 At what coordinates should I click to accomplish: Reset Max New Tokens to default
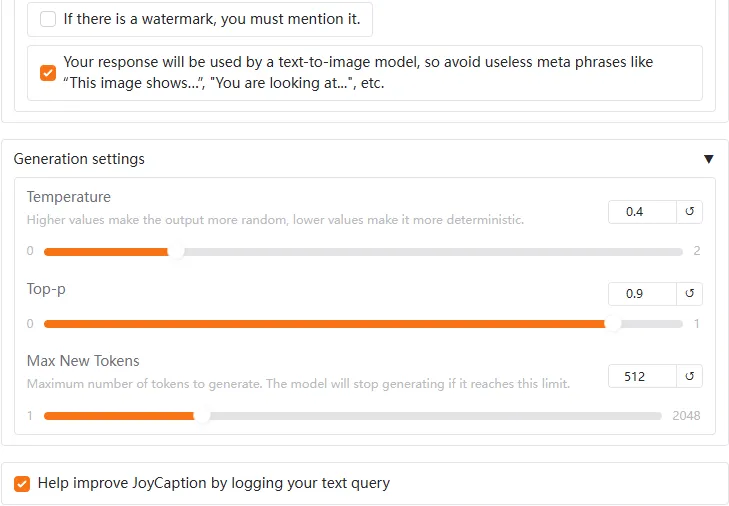[690, 377]
